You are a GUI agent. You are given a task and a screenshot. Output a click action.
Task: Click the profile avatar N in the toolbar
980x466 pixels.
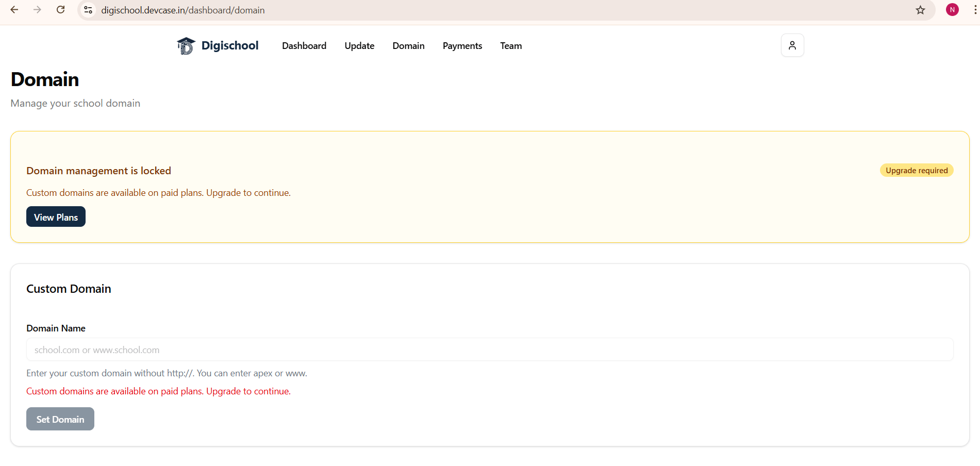coord(952,9)
